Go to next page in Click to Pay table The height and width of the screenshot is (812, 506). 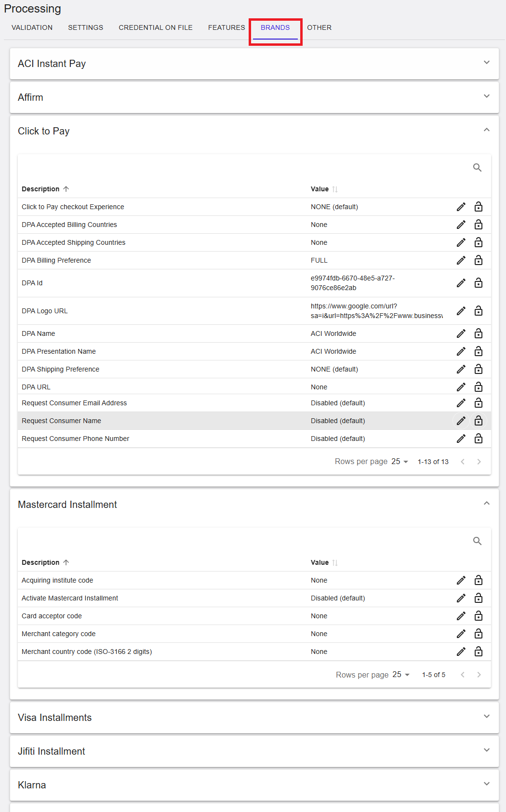479,462
